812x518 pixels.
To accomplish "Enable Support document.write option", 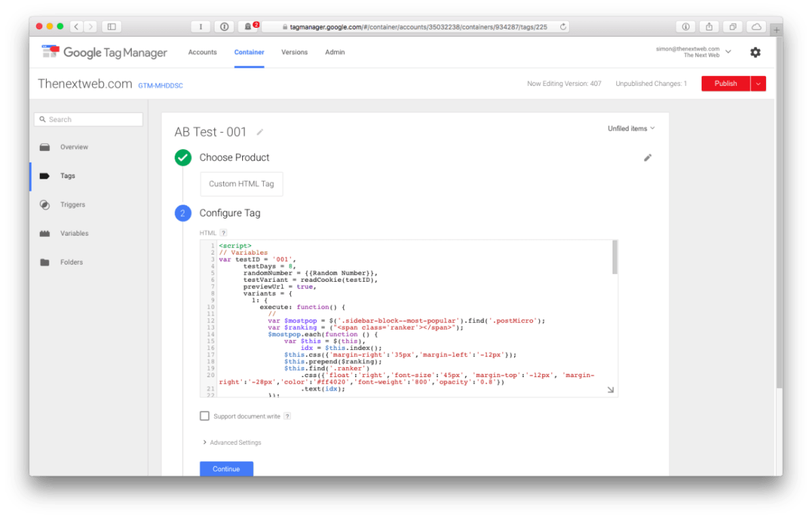I will 204,415.
